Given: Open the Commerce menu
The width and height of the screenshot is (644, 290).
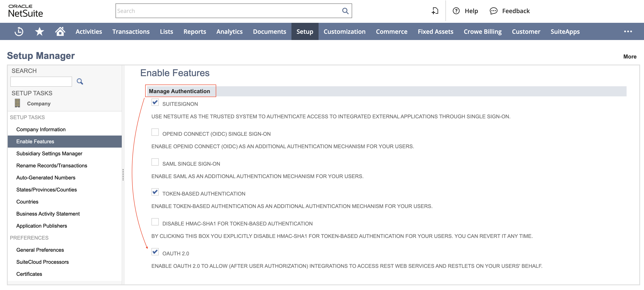Looking at the screenshot, I should [391, 31].
